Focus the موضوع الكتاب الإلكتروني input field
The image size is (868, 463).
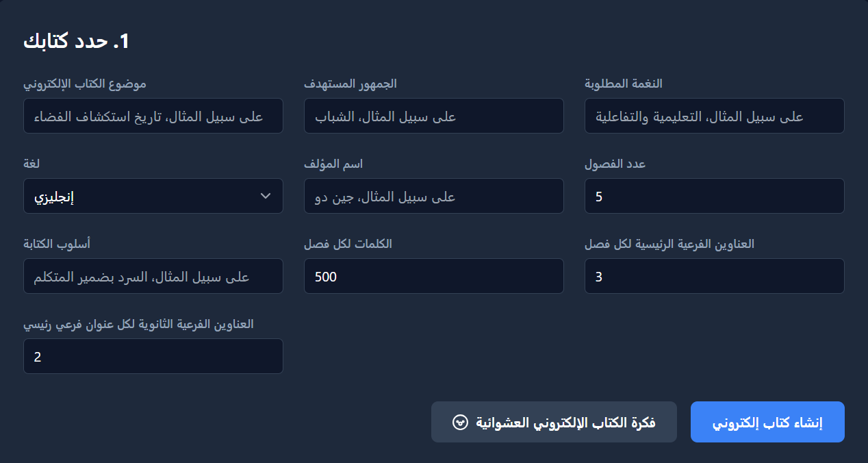(x=153, y=116)
